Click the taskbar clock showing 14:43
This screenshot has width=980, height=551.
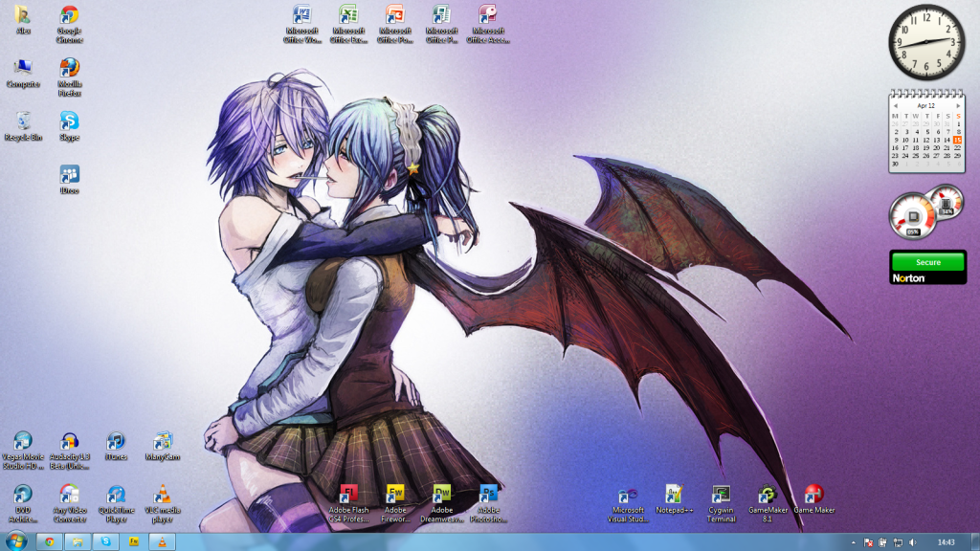tap(947, 542)
